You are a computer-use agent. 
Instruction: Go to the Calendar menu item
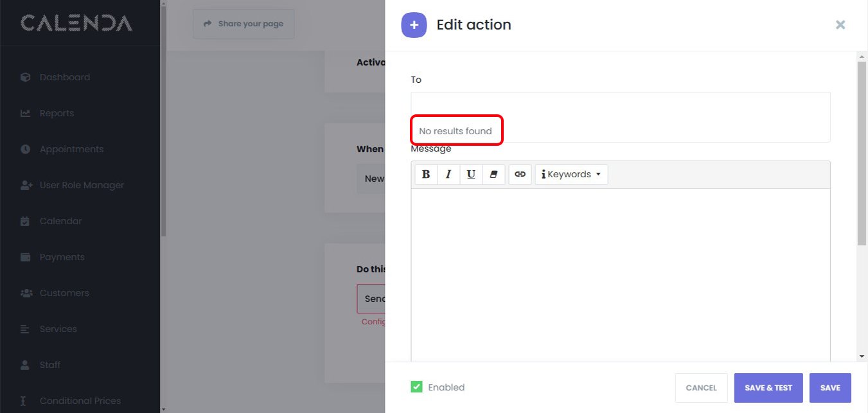click(60, 221)
